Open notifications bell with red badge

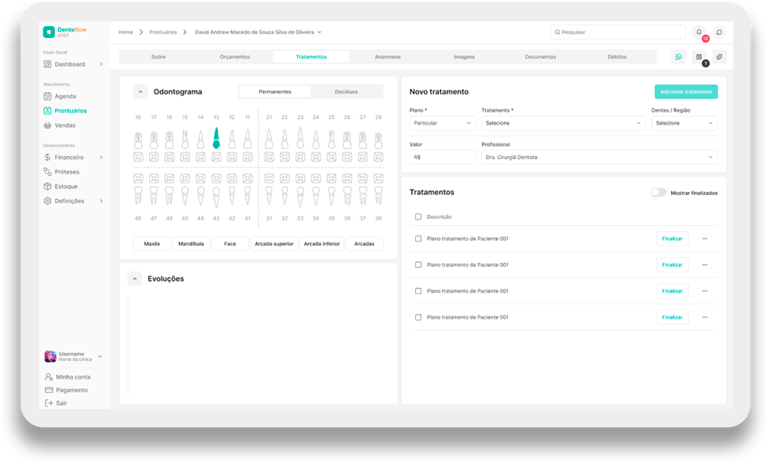699,32
